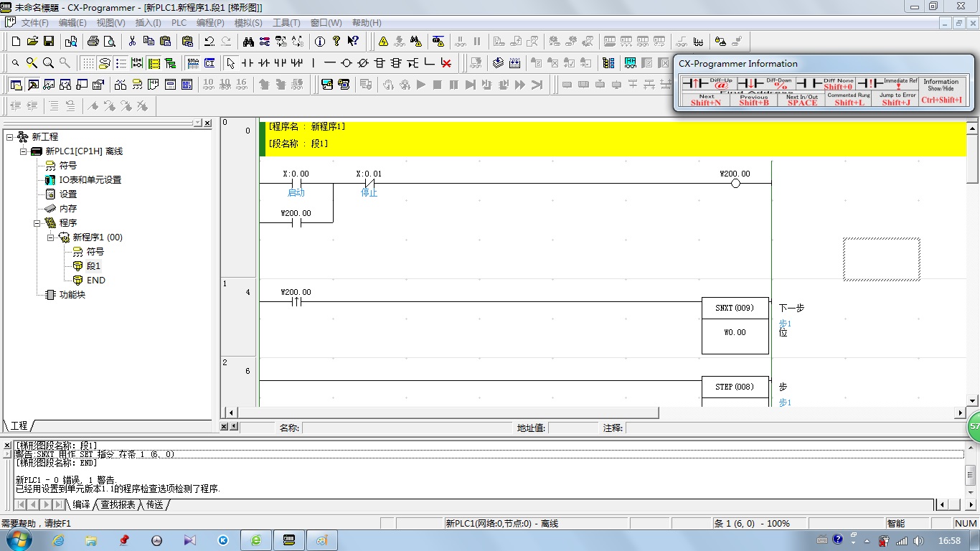Collapse the 新程序1 (00) tree node
The image size is (980, 551).
coord(51,237)
